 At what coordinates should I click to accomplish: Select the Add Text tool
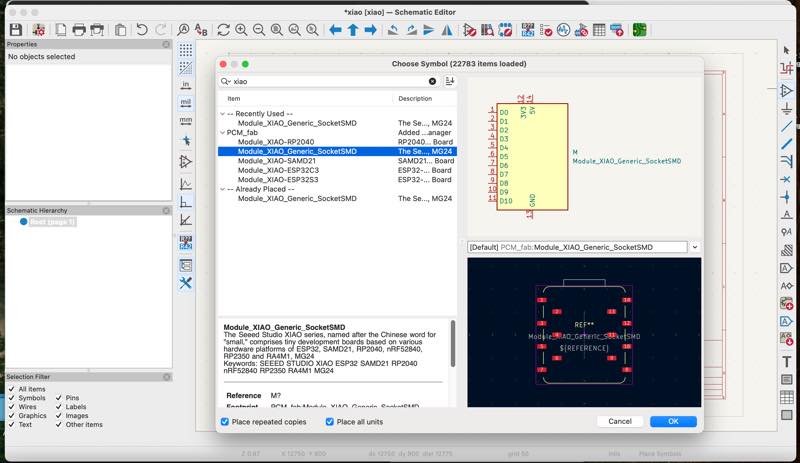pyautogui.click(x=787, y=361)
